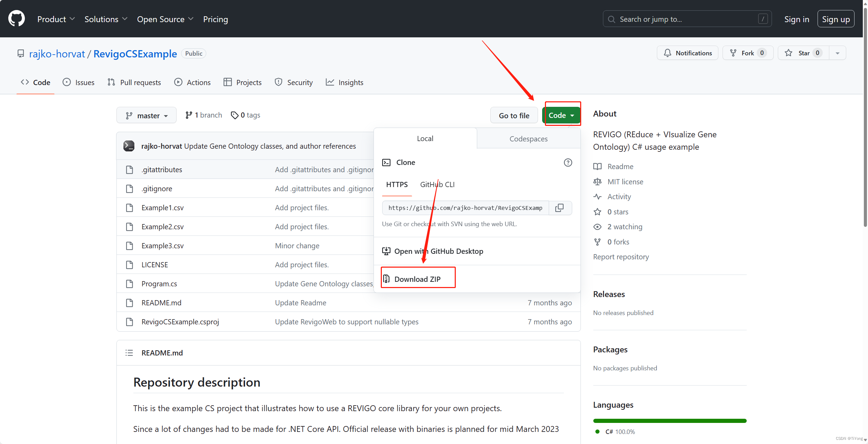Open the master branch dropdown

(147, 115)
